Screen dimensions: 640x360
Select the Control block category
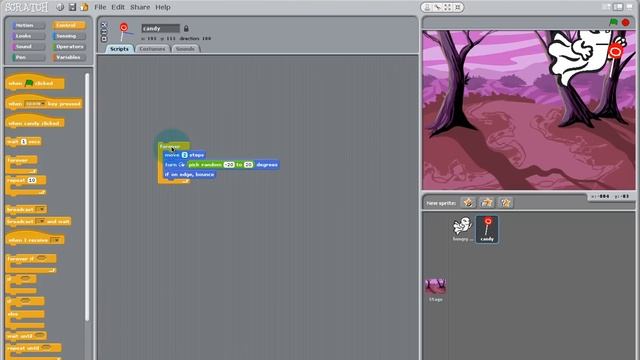[69, 25]
